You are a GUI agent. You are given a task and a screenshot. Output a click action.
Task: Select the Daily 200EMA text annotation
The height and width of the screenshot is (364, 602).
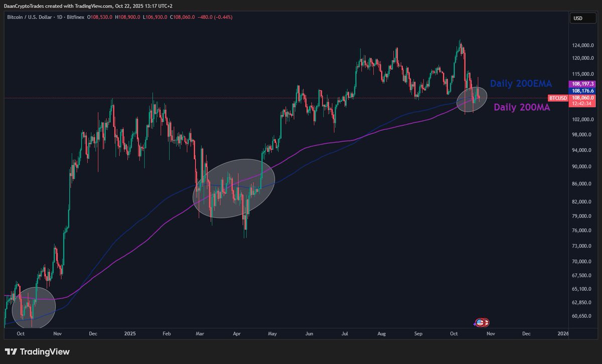coord(521,84)
